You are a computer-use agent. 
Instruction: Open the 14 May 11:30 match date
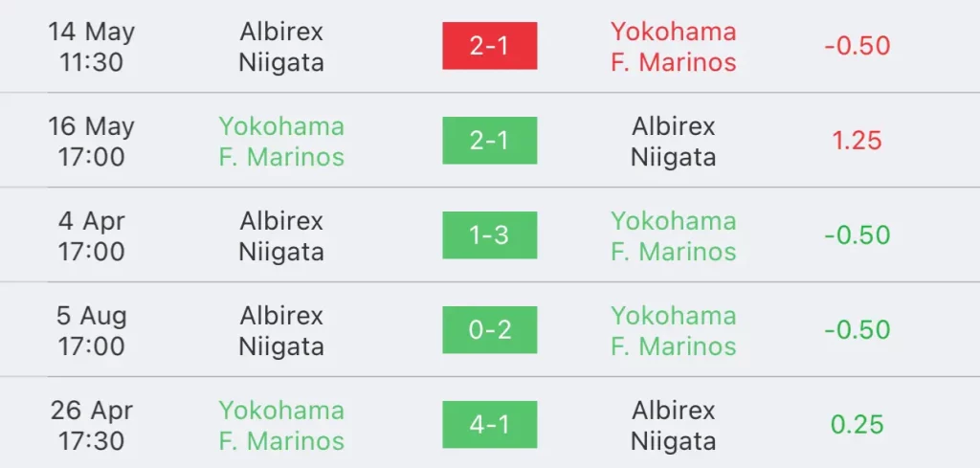[x=91, y=46]
